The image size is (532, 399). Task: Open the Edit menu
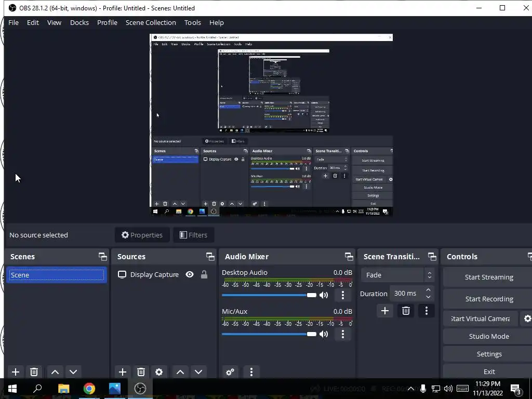coord(33,22)
